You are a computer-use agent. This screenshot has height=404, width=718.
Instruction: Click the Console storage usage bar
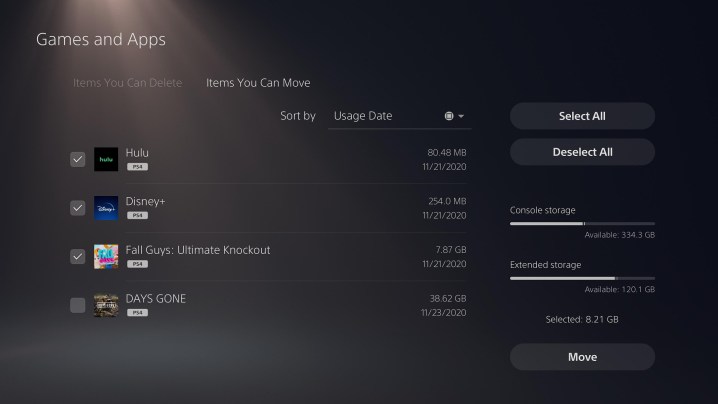582,224
